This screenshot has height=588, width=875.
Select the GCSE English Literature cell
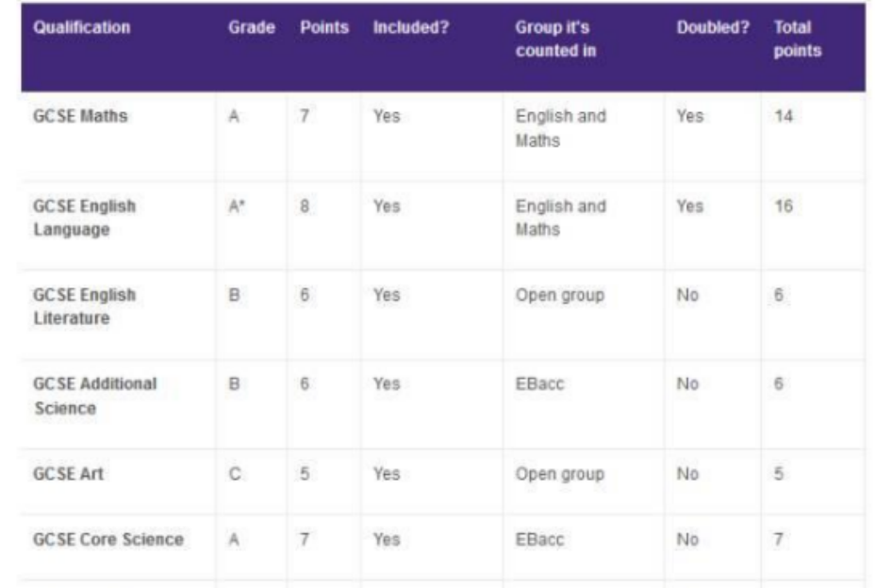point(84,306)
